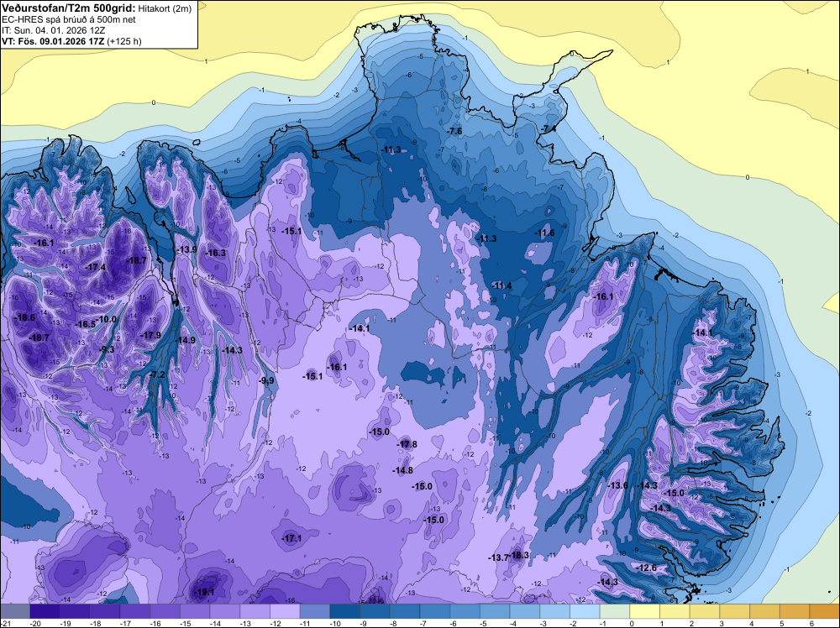Click the -11.6 temperature value
This screenshot has height=628, width=840.
coord(544,233)
